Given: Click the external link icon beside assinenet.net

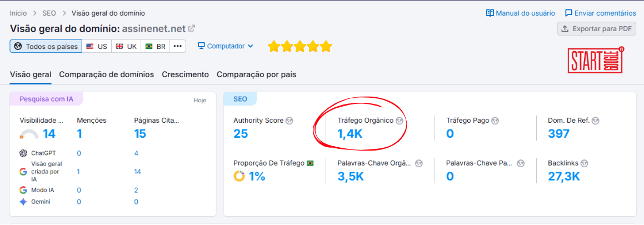Looking at the screenshot, I should point(192,28).
